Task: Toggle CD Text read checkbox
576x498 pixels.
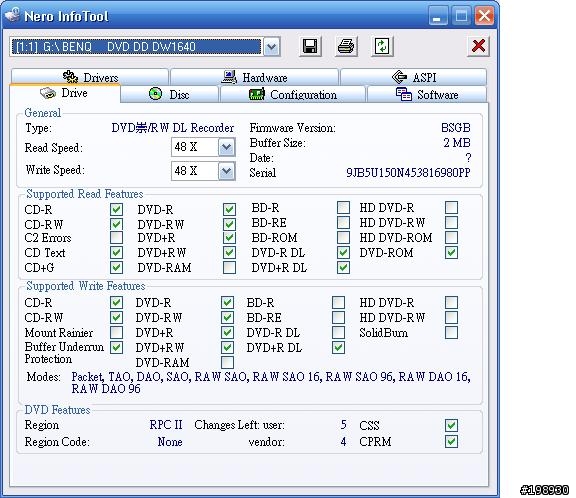Action: (x=116, y=253)
